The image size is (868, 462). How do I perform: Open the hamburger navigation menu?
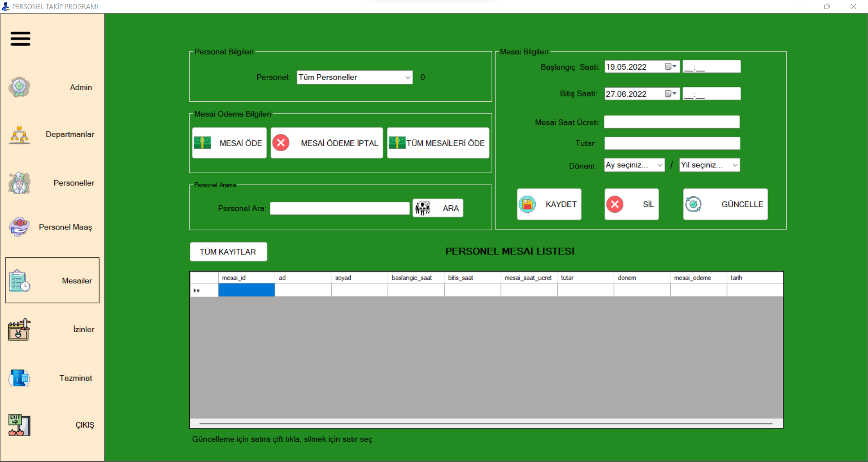tap(20, 39)
